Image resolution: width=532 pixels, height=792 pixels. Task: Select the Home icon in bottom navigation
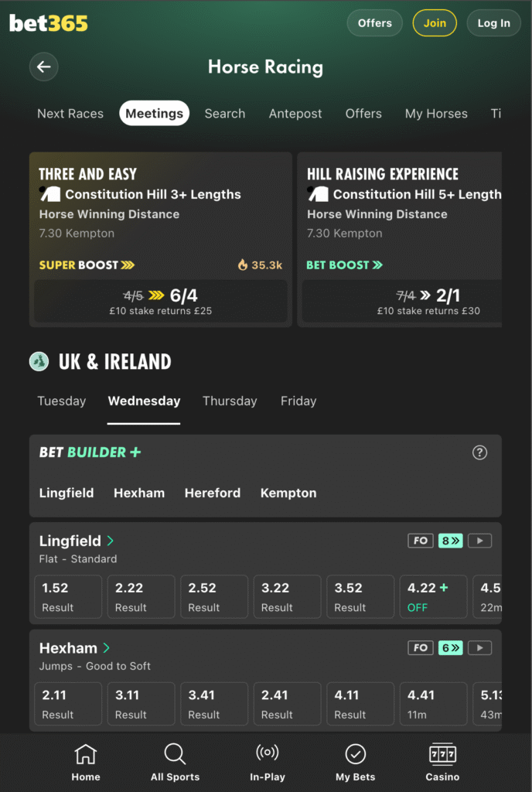click(x=85, y=753)
